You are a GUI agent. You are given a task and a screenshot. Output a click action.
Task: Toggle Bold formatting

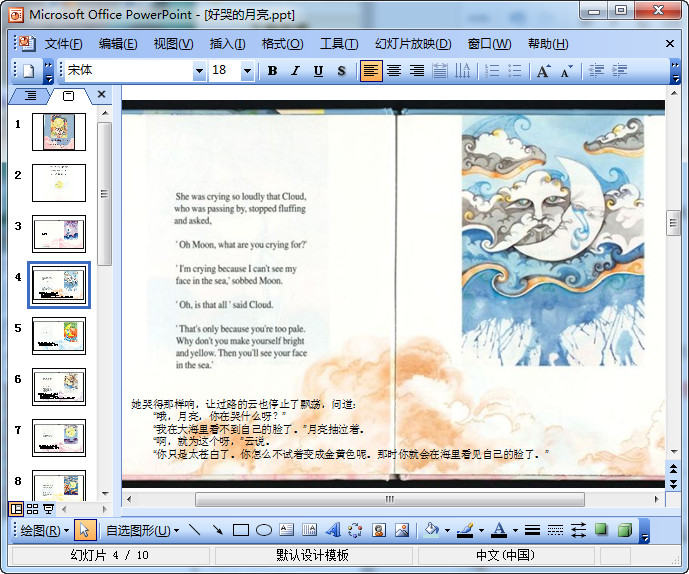point(272,71)
